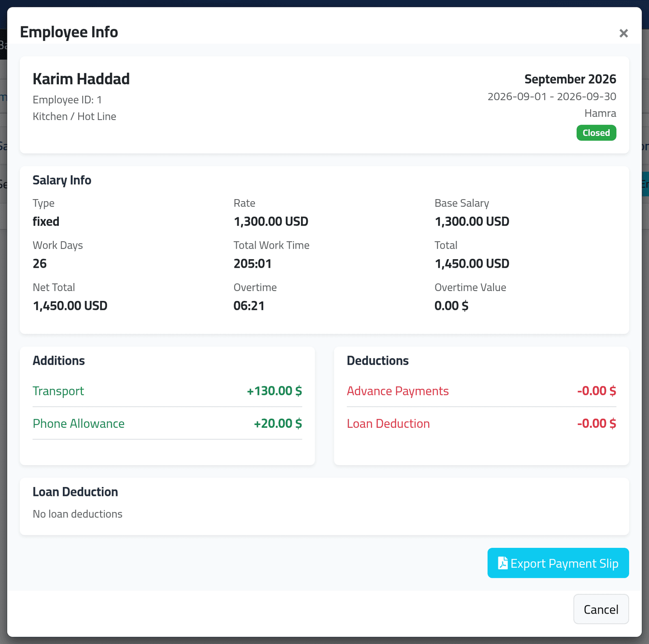Click the Additions section heading
Image resolution: width=649 pixels, height=644 pixels.
pyautogui.click(x=59, y=361)
